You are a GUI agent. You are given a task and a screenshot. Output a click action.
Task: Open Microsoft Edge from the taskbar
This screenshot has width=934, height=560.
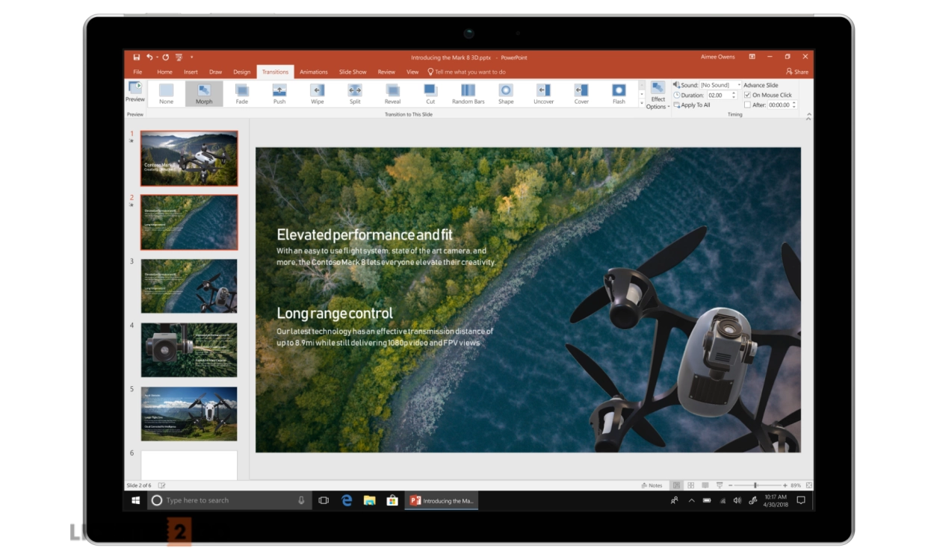click(x=347, y=500)
